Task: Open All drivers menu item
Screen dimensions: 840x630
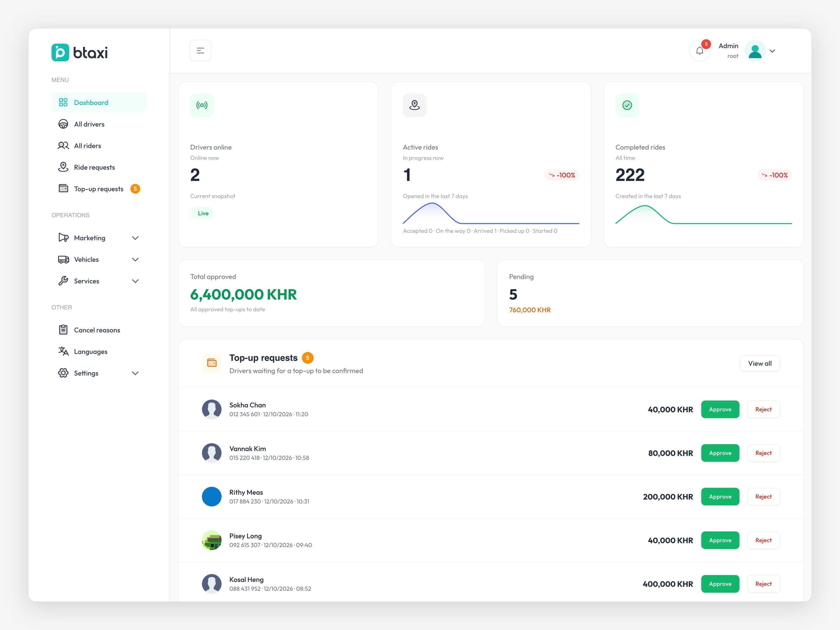Action: [99, 124]
